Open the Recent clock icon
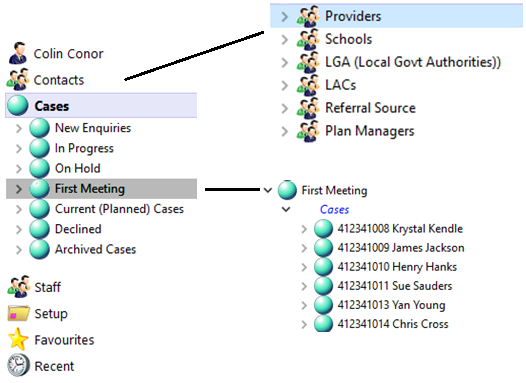Image resolution: width=526 pixels, height=383 pixels. coord(18,365)
